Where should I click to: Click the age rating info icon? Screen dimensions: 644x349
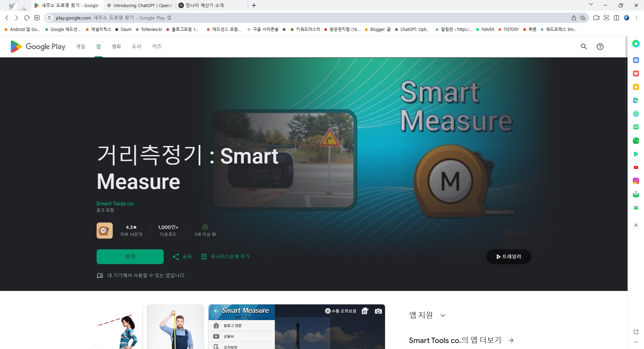(x=214, y=234)
